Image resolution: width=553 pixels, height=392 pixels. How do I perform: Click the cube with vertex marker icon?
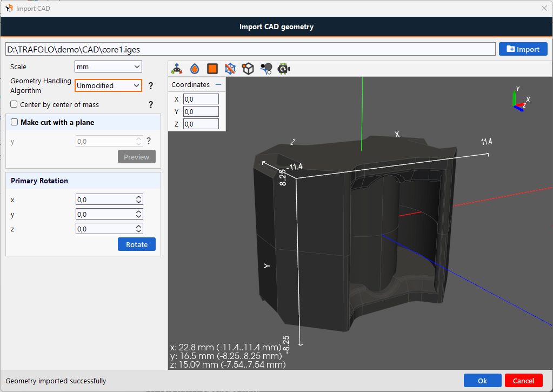248,69
